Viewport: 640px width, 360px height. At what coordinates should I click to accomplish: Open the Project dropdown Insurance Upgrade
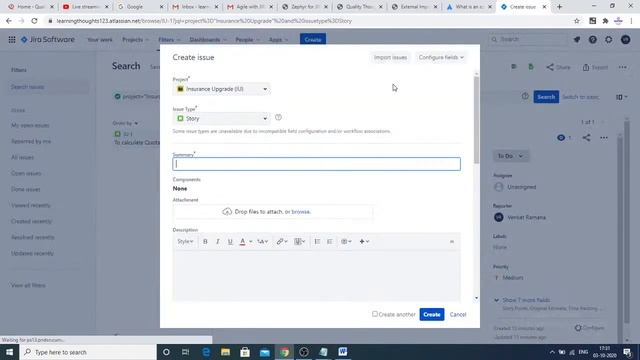coord(221,89)
